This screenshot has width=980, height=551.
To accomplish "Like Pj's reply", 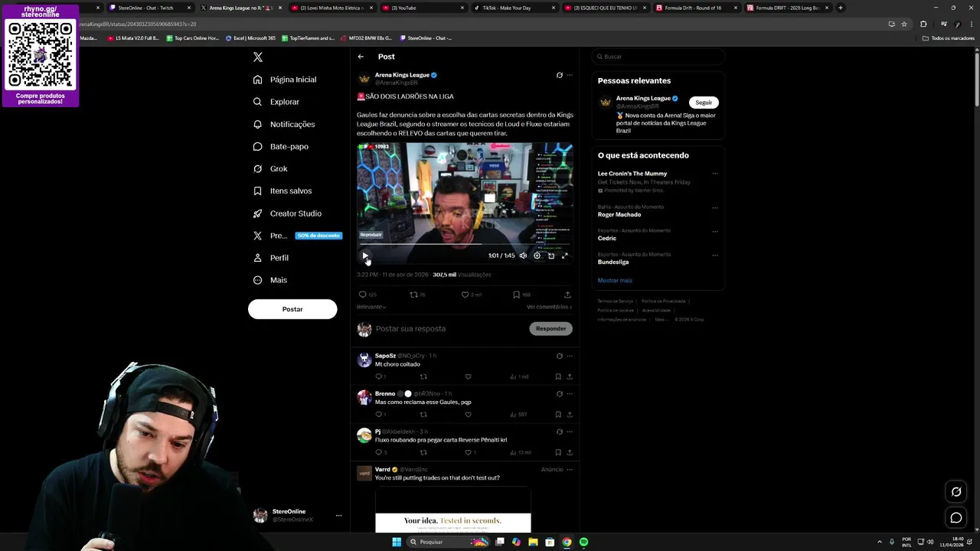I will point(469,452).
